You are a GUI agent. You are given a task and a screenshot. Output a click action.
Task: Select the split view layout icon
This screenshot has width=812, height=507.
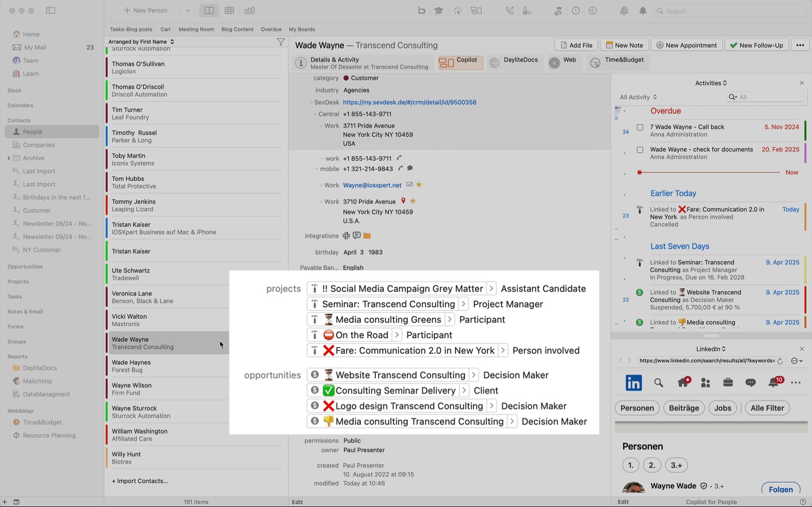(209, 10)
